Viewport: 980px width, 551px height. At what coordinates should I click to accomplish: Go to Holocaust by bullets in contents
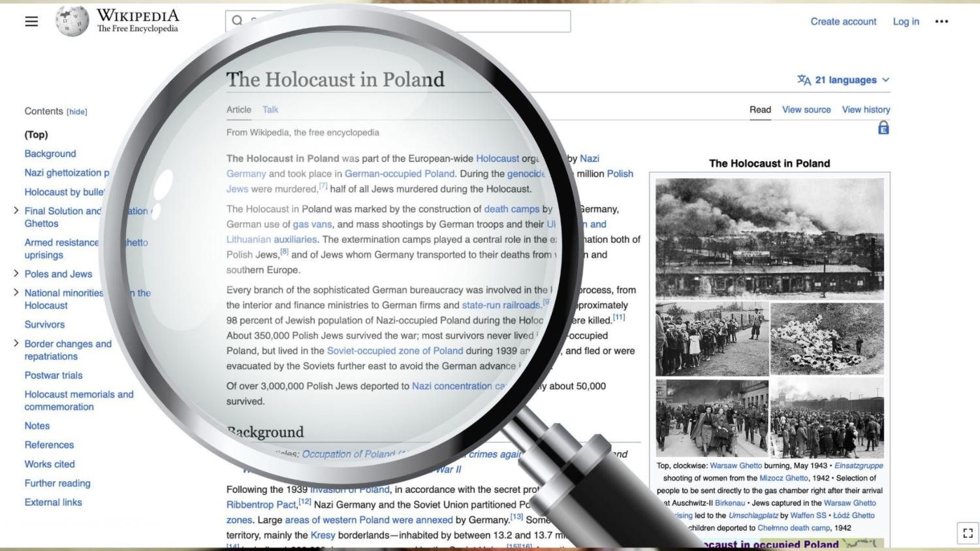click(65, 192)
